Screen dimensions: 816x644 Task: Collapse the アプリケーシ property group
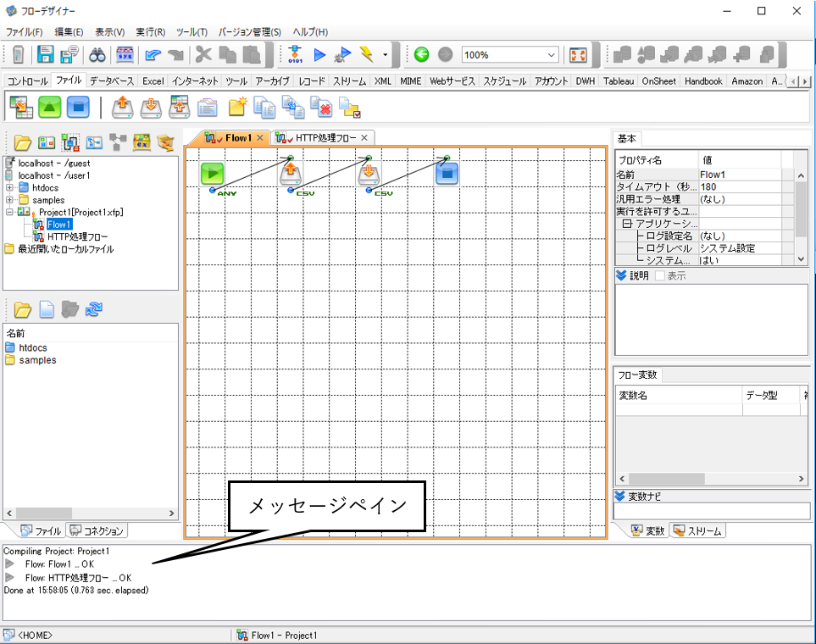coord(627,224)
